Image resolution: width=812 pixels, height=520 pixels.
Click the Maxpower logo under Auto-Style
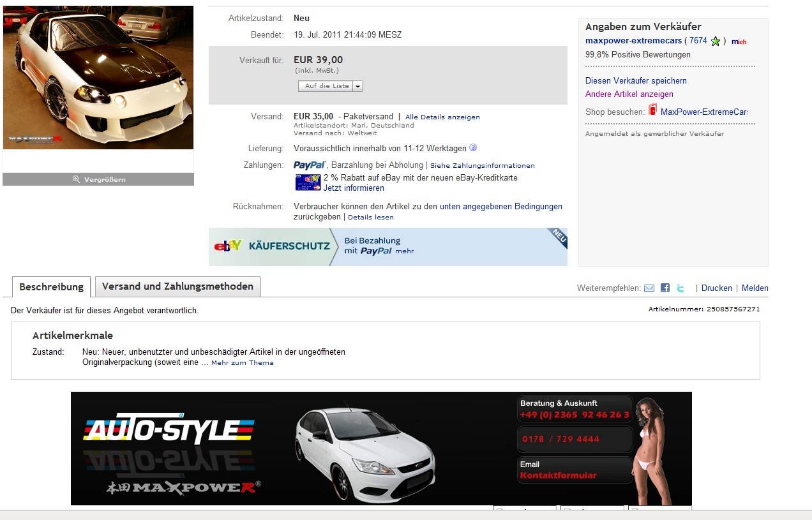tap(184, 487)
